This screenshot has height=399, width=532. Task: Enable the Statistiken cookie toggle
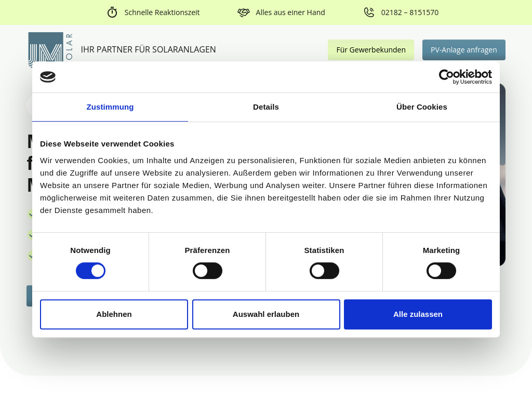click(324, 271)
